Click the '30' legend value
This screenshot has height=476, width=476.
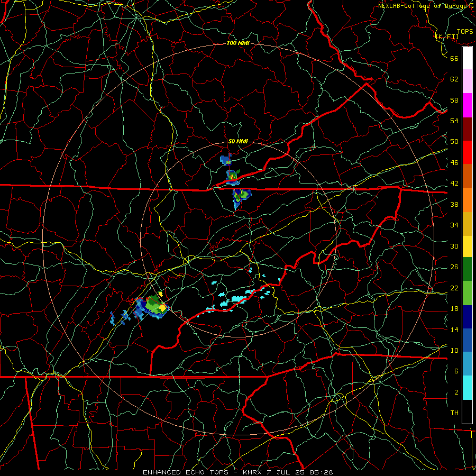pos(454,246)
